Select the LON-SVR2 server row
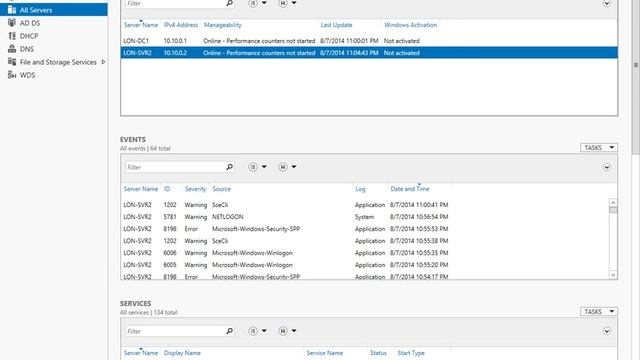Image resolution: width=640 pixels, height=360 pixels. point(369,53)
